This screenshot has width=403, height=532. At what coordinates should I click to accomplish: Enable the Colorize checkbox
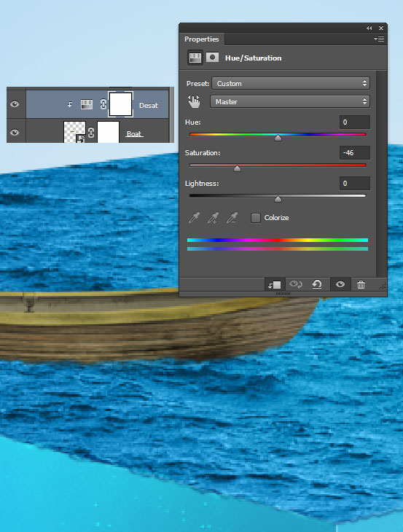point(256,218)
